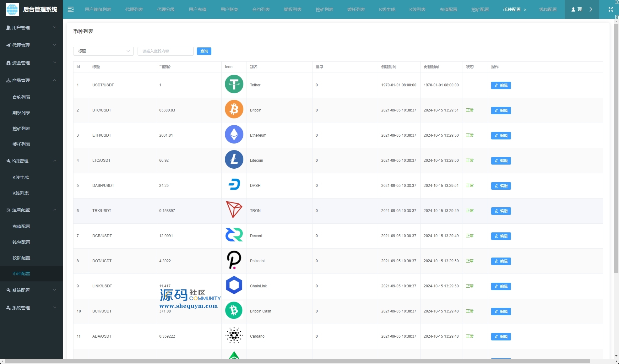Edit the LTC/USDT row
The height and width of the screenshot is (364, 619).
tap(501, 161)
